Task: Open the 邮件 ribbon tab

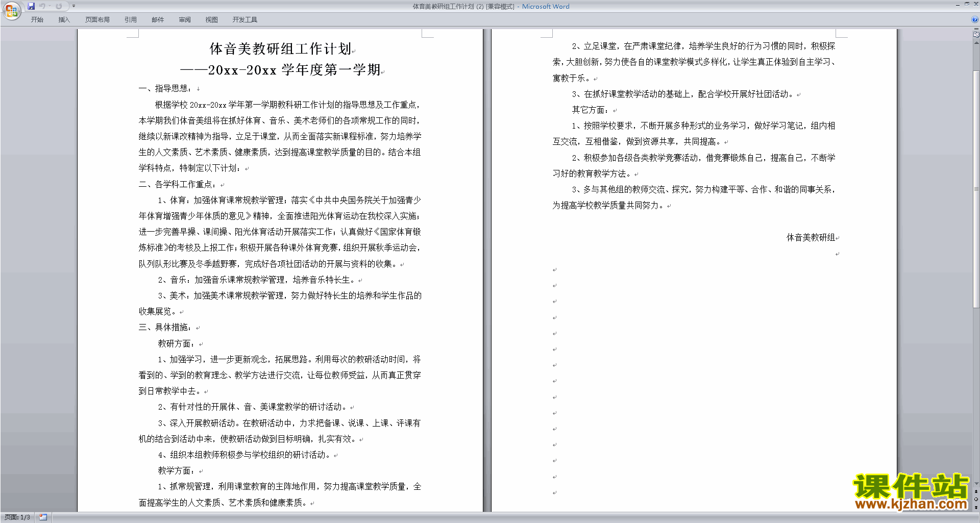Action: [x=158, y=20]
